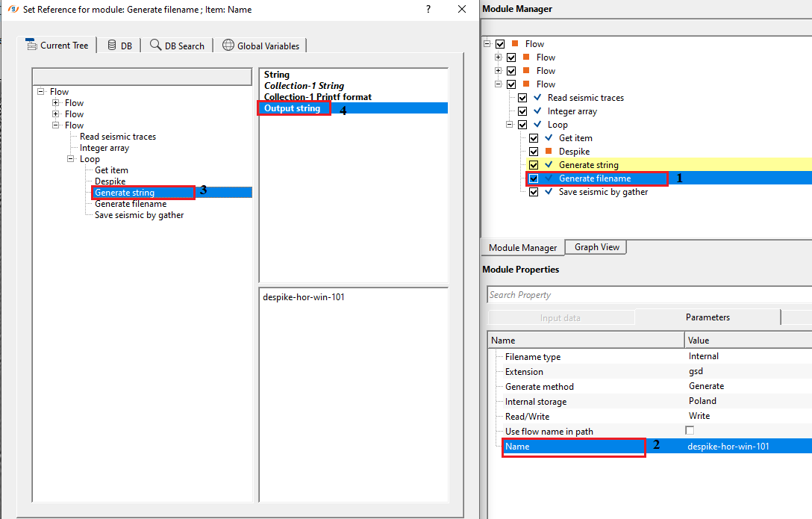812x519 pixels.
Task: Click the help question mark icon
Action: point(428,9)
